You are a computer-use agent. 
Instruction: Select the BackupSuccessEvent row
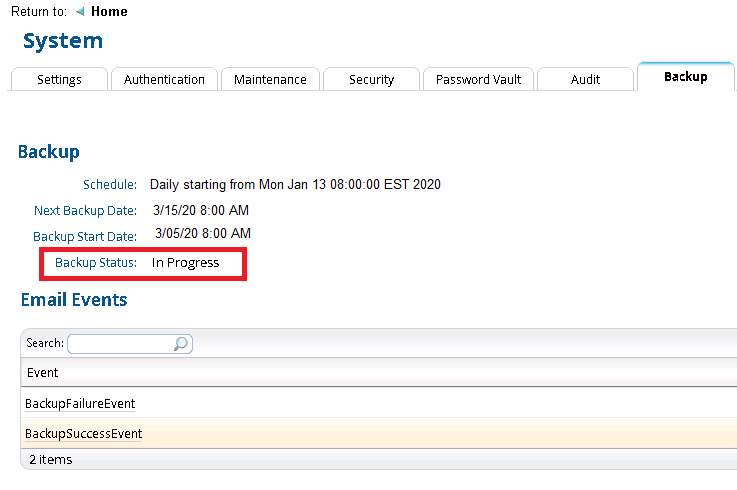(84, 434)
